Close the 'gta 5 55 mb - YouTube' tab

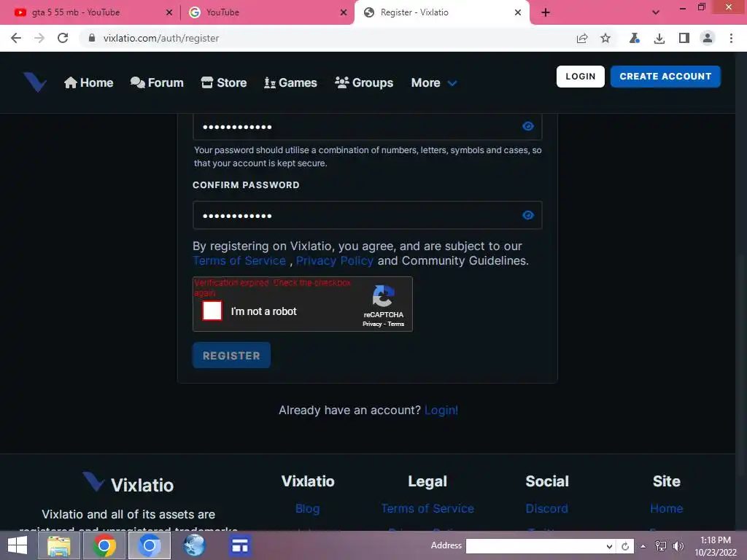169,12
